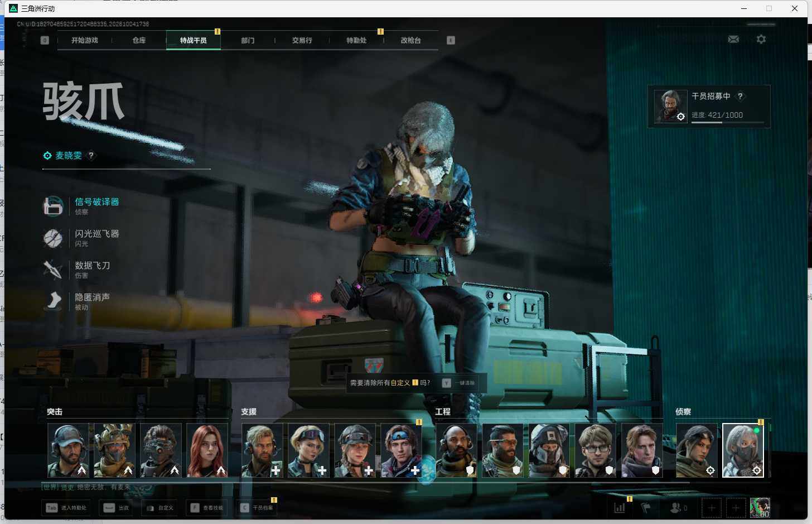Select the 信号破译器 skill icon
The width and height of the screenshot is (812, 524).
pos(53,206)
